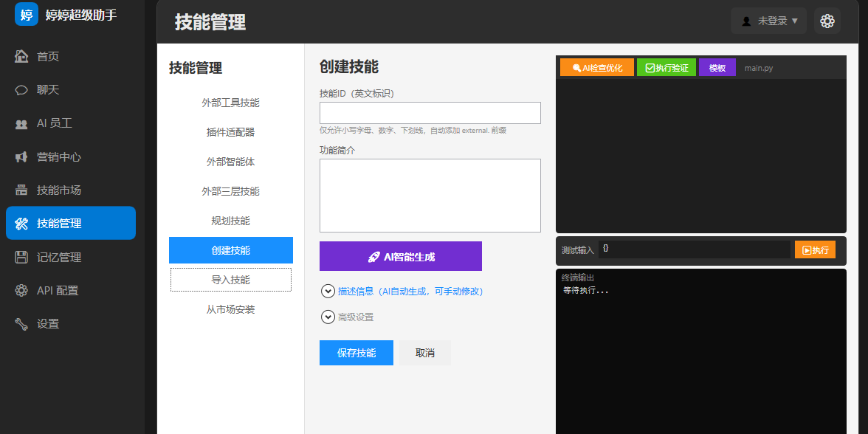Image resolution: width=868 pixels, height=434 pixels.
Task: Select 外部工具技能 in skill menu
Action: (231, 103)
